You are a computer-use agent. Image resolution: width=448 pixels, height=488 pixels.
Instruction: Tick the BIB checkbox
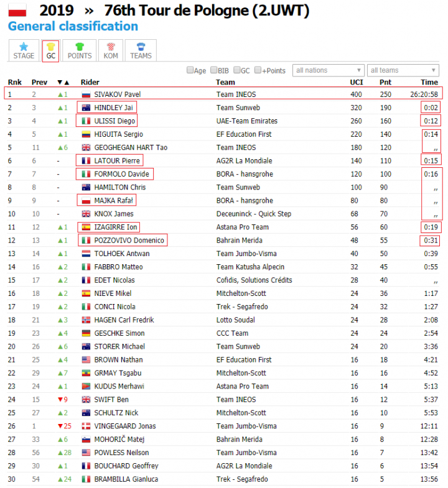[x=213, y=70]
